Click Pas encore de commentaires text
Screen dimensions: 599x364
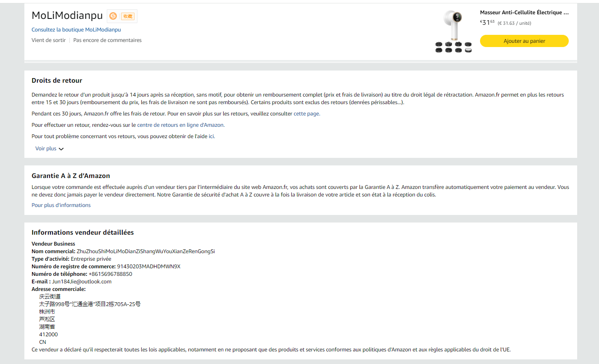coord(107,40)
